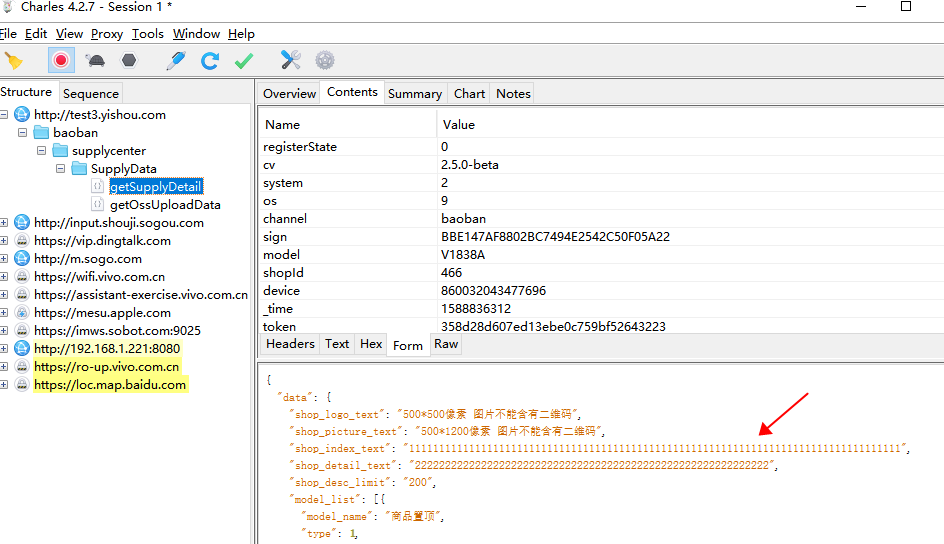
Task: Open the Window menu
Action: coord(196,34)
